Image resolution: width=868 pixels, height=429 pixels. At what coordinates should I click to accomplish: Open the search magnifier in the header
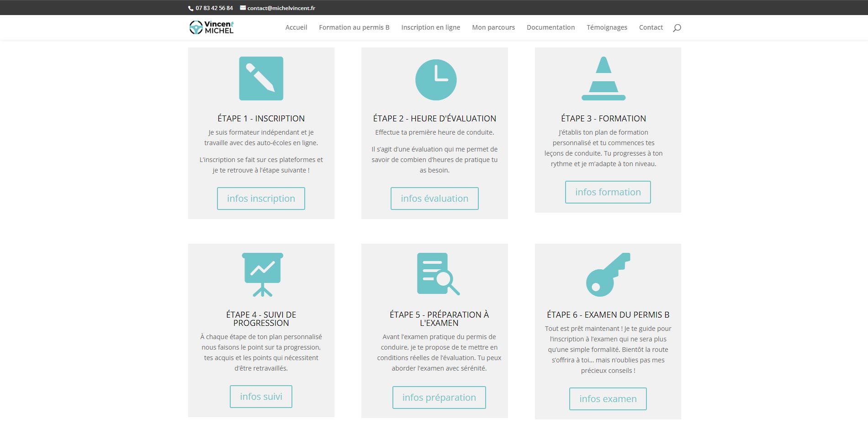[x=677, y=28]
